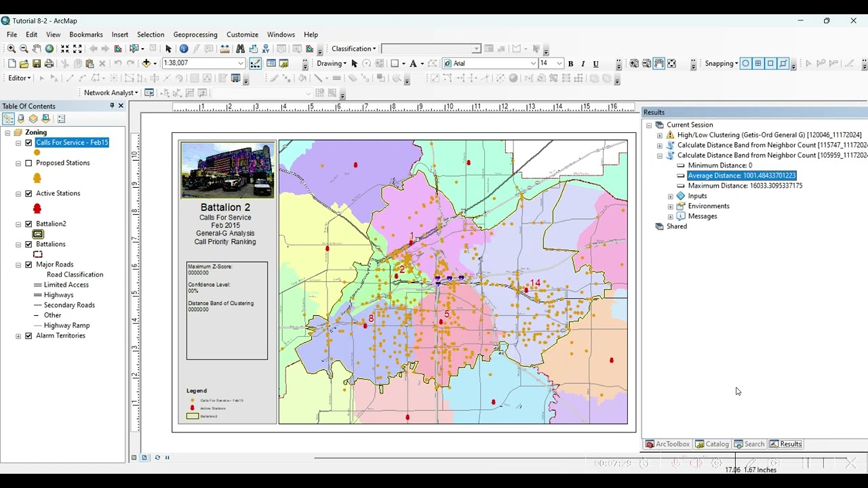Expand the Inputs node in Results
Screen dimensions: 868x488
coord(671,196)
